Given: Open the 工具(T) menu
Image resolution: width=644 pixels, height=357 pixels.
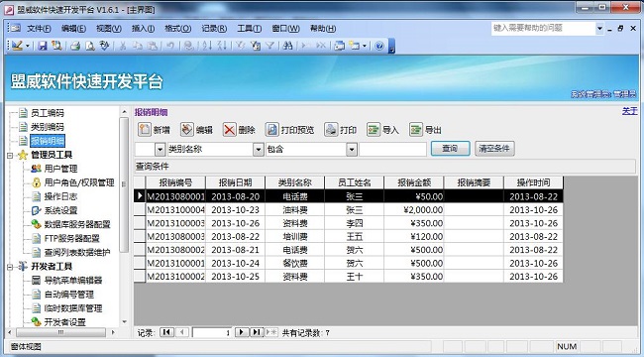Looking at the screenshot, I should (250, 29).
